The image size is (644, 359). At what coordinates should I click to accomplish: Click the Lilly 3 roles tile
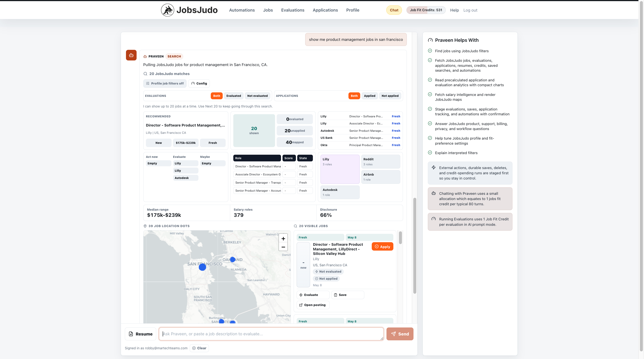340,169
